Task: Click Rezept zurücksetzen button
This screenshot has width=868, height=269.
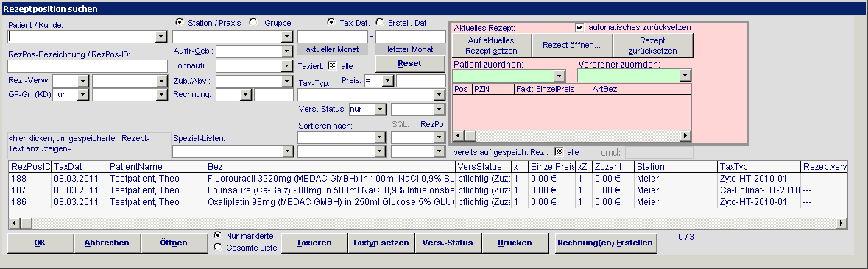Action: tap(653, 46)
